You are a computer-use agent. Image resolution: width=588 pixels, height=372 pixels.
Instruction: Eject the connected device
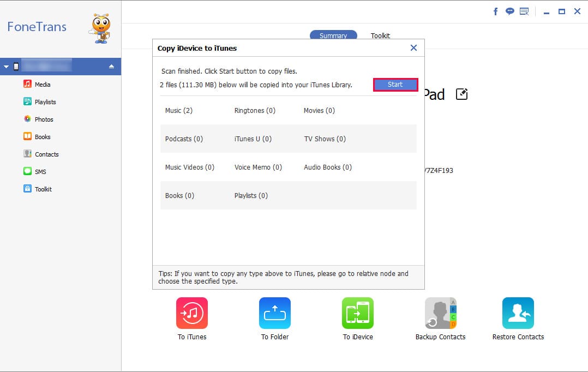(x=111, y=67)
